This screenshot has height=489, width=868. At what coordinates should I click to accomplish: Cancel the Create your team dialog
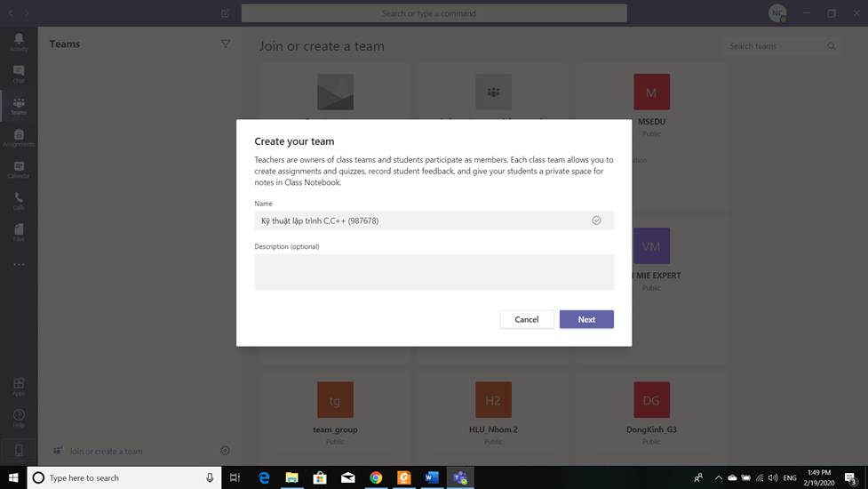coord(527,319)
